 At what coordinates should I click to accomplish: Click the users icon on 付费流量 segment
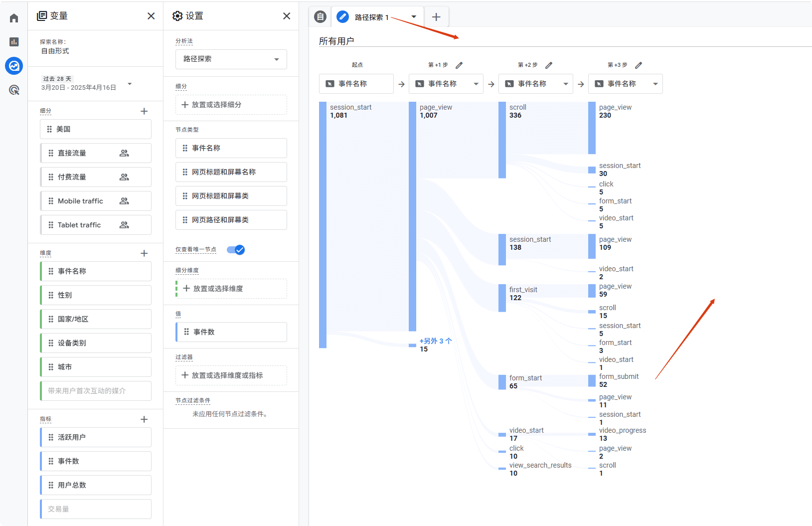(124, 177)
